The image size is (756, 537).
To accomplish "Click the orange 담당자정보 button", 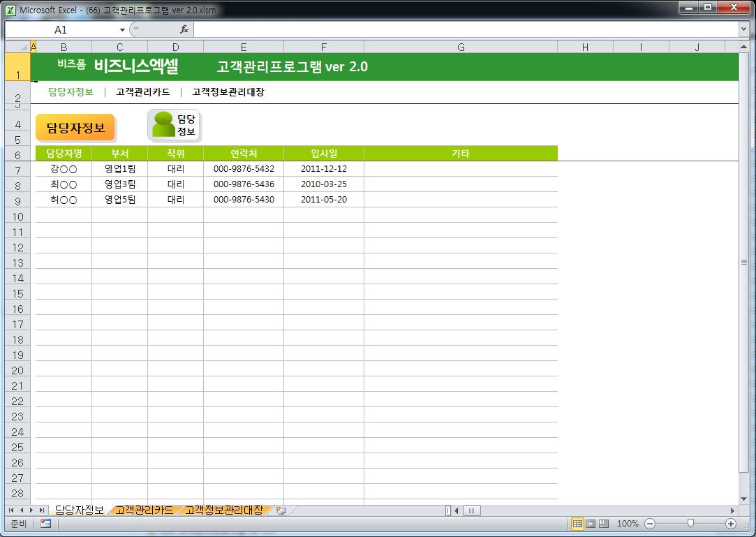I will [75, 128].
